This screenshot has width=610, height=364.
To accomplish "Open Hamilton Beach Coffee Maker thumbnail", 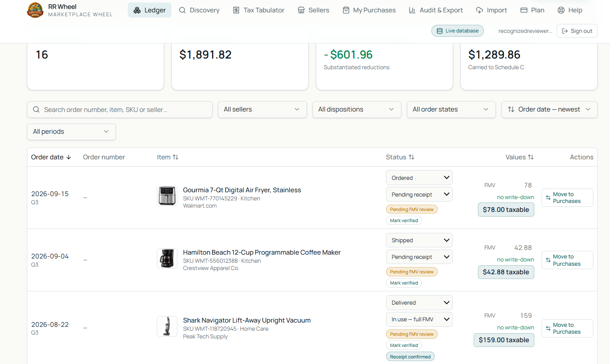I will click(167, 258).
